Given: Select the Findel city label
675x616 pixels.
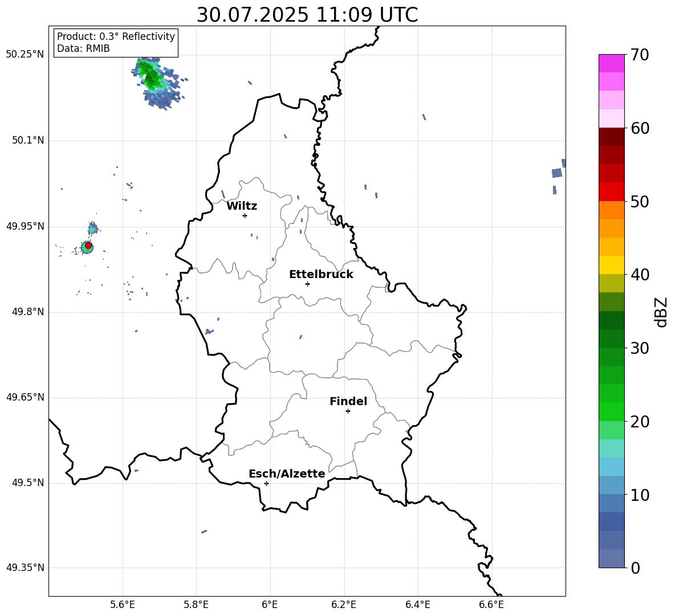Looking at the screenshot, I should point(348,401).
